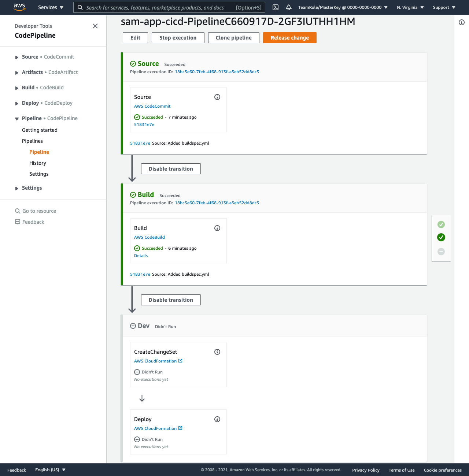469x476 pixels.
Task: Disable transition between Build and Dev
Action: pos(171,300)
